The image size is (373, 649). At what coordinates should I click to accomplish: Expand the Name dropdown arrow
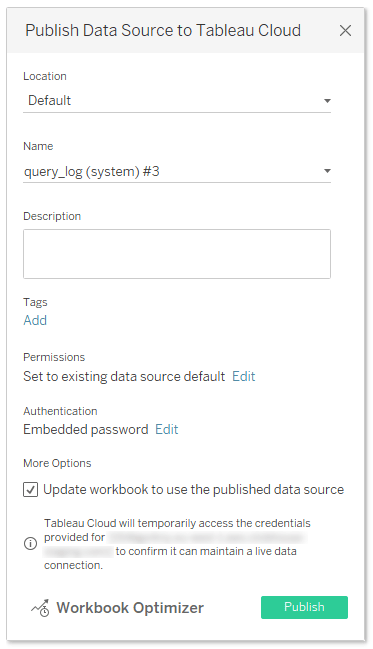pyautogui.click(x=327, y=171)
